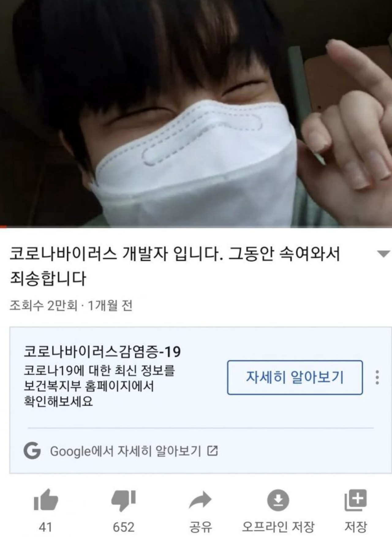The width and height of the screenshot is (392, 537).
Task: Tap the offline download icon
Action: 278,500
